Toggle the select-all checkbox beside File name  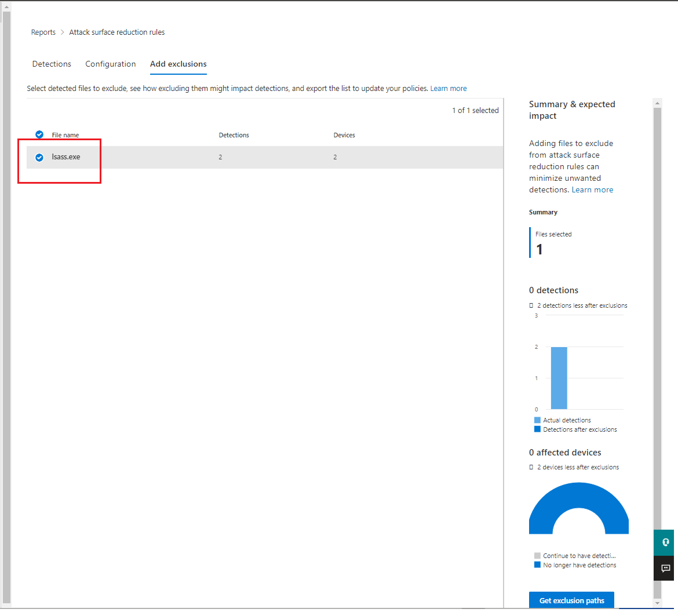[x=39, y=134]
